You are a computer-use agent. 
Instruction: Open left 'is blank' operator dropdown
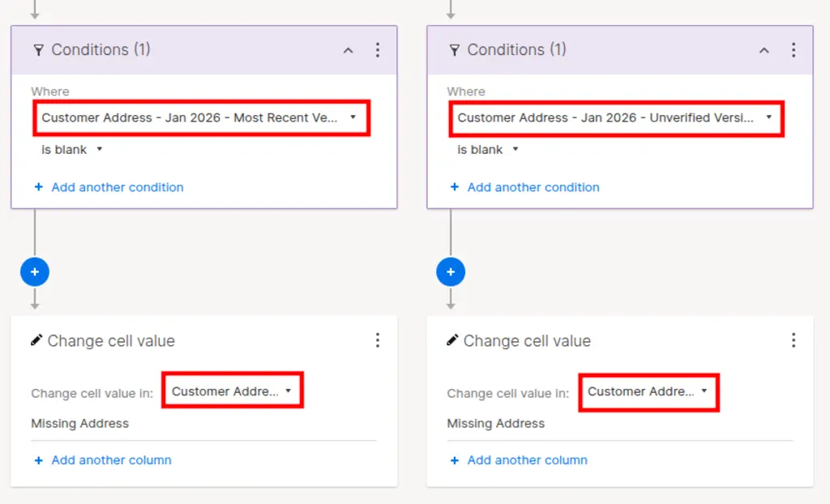click(x=71, y=150)
